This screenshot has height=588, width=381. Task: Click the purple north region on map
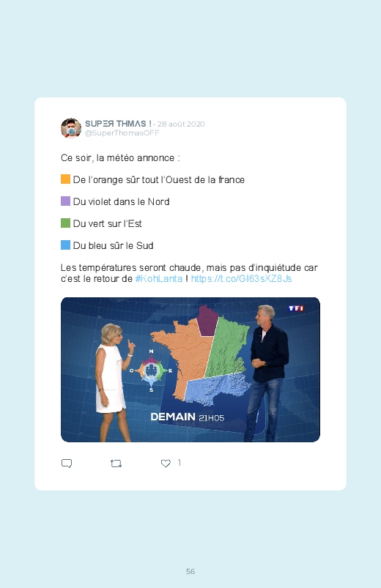point(207,320)
